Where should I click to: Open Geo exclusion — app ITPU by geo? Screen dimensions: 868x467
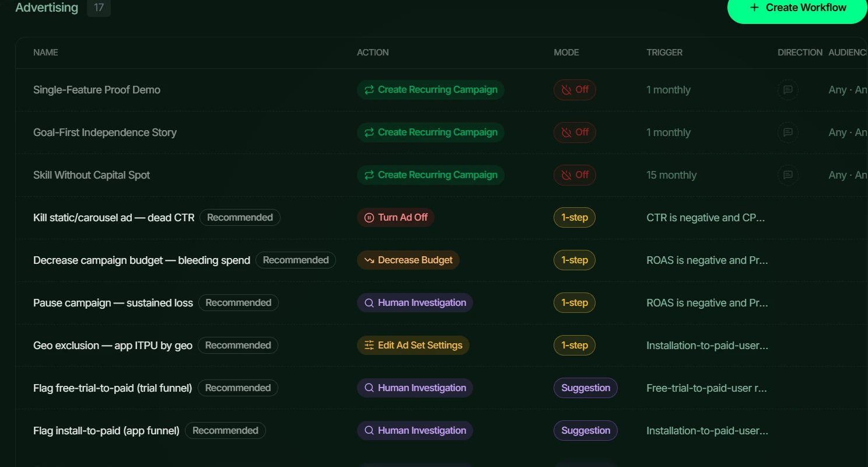click(113, 346)
